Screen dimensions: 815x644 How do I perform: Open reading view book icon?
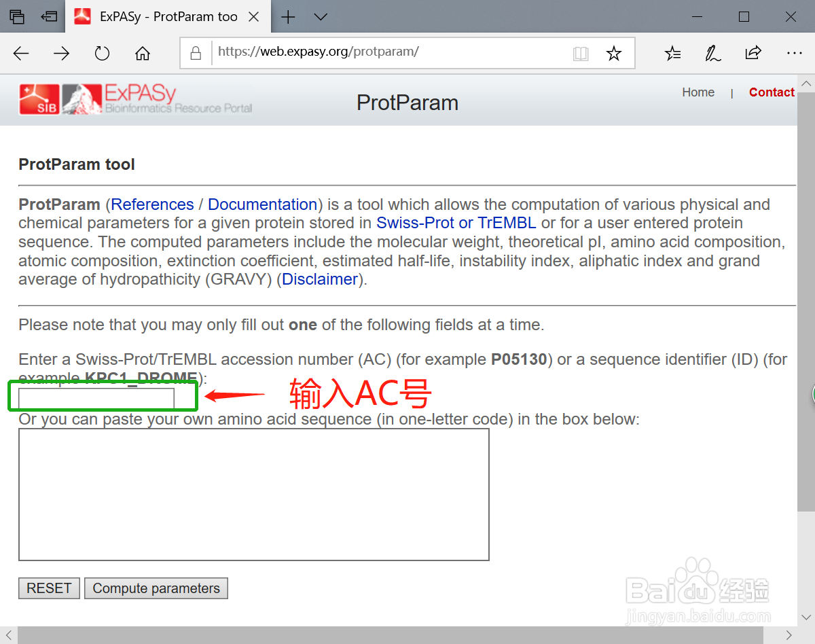pyautogui.click(x=581, y=54)
